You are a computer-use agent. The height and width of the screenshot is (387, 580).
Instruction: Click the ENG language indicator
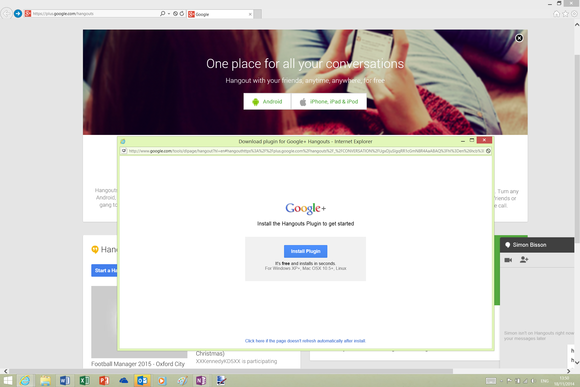coord(544,381)
